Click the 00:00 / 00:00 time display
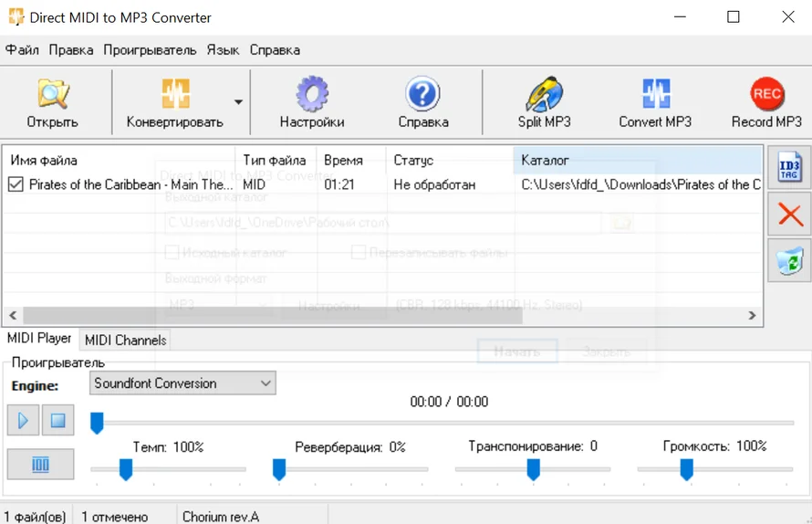The width and height of the screenshot is (812, 524). [x=449, y=402]
